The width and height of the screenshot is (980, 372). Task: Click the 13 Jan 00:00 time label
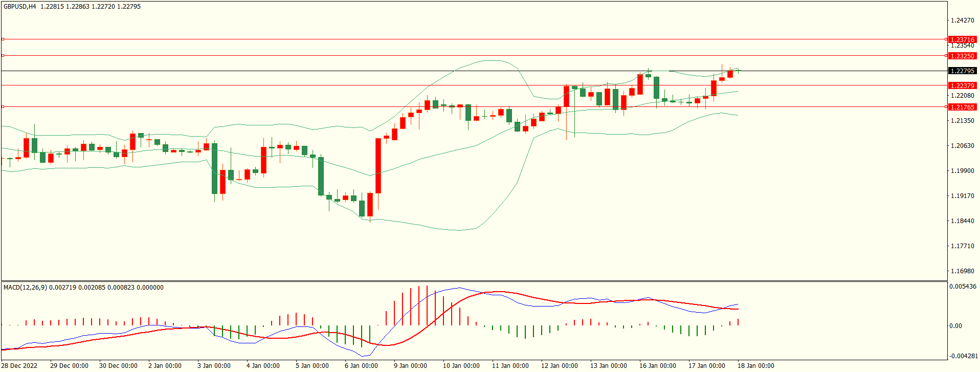pos(609,366)
